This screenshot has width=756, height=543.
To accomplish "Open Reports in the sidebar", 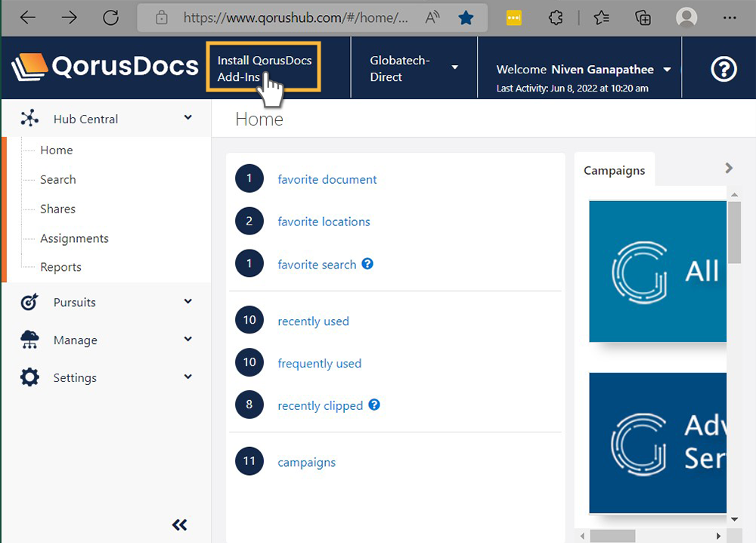I will click(60, 267).
